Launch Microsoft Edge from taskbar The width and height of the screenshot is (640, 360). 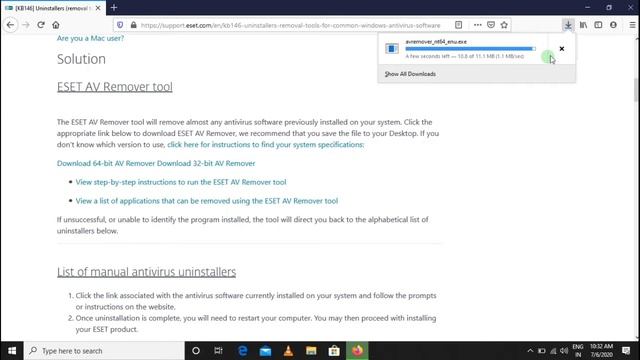point(242,351)
